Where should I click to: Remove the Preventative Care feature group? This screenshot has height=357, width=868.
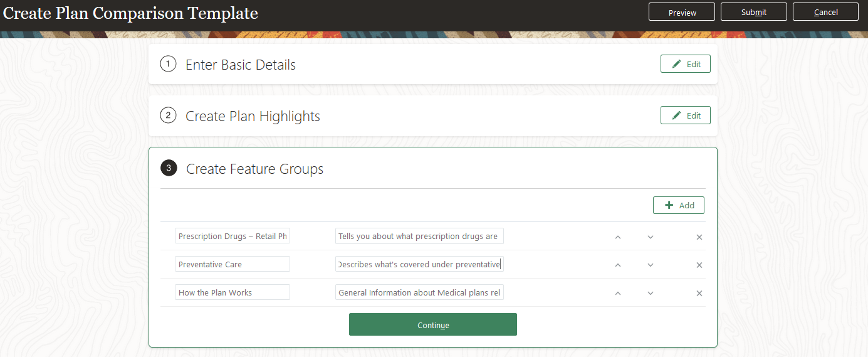[x=699, y=265]
